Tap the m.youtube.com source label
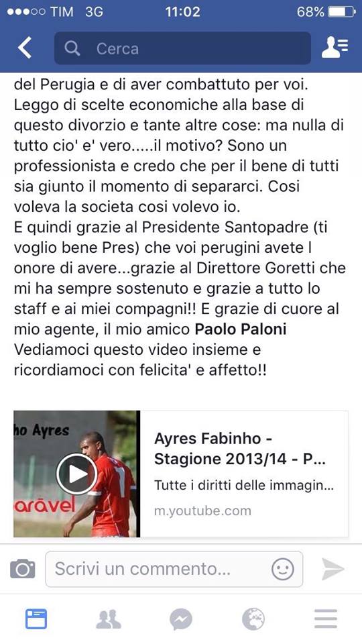The width and height of the screenshot is (362, 644). 202,511
